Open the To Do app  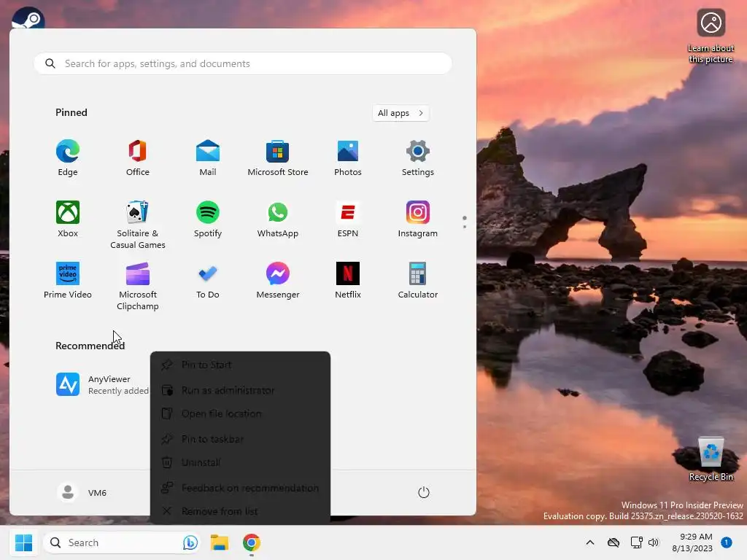click(208, 281)
